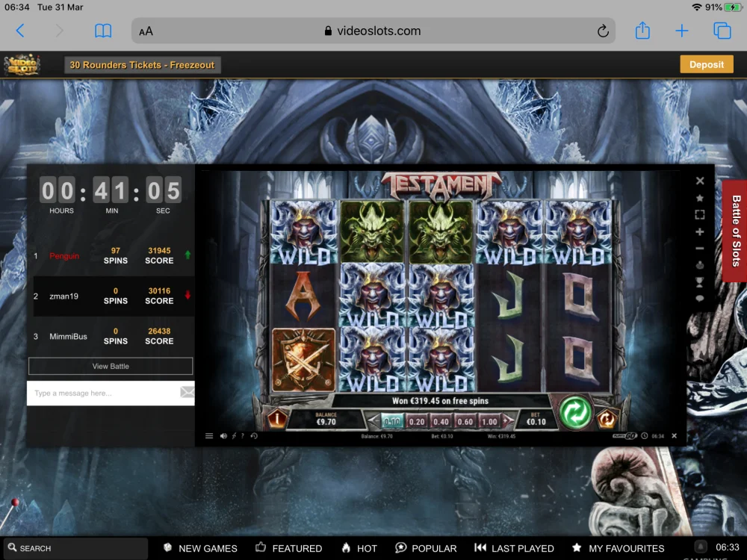Toggle fullscreen game view icon
This screenshot has height=560, width=747.
click(699, 215)
